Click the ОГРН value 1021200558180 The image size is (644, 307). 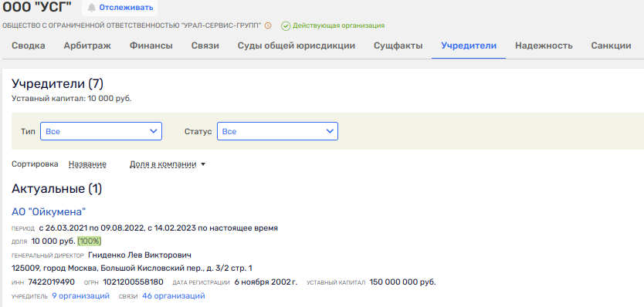[x=133, y=282]
